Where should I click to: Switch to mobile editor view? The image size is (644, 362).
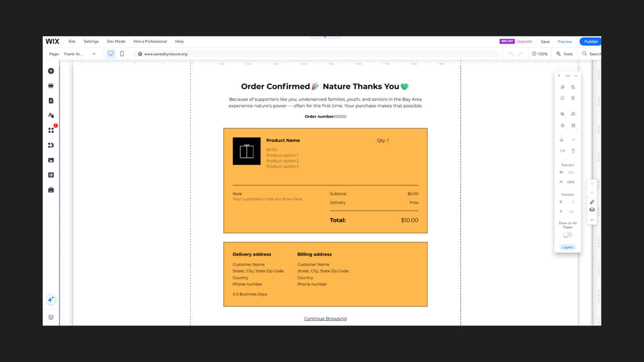[x=122, y=53]
